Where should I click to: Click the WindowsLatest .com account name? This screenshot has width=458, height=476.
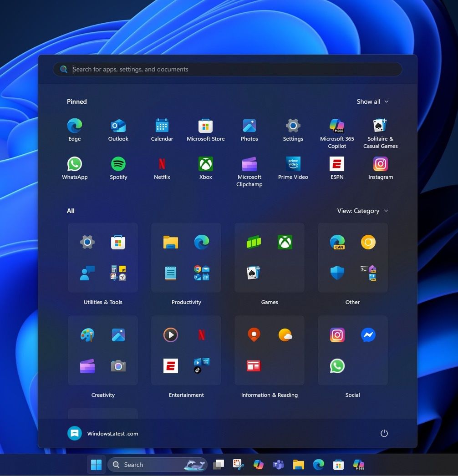click(112, 433)
